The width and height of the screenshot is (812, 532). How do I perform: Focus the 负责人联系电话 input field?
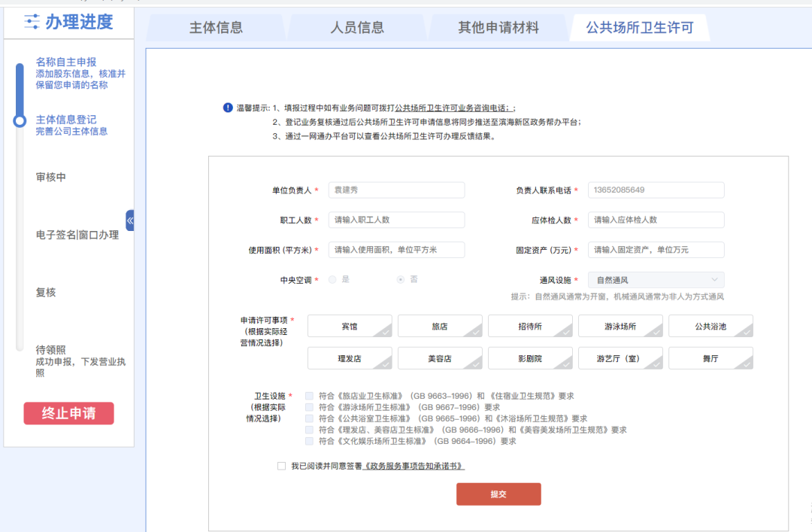pos(656,190)
